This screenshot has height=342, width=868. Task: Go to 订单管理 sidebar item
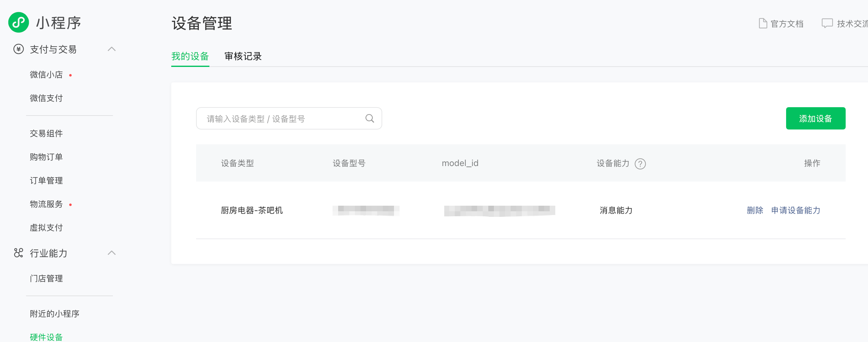pyautogui.click(x=46, y=181)
